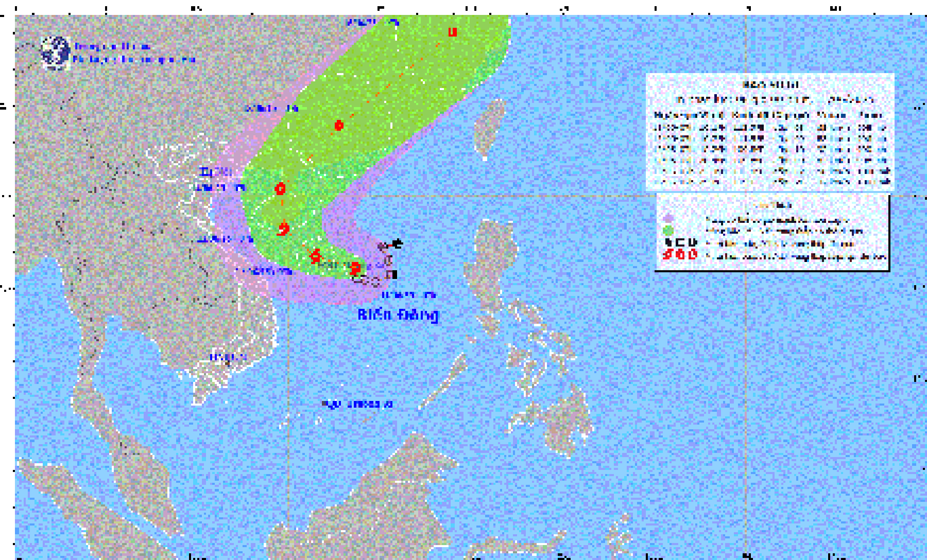Click the black storm symbols in the legend

(680, 242)
